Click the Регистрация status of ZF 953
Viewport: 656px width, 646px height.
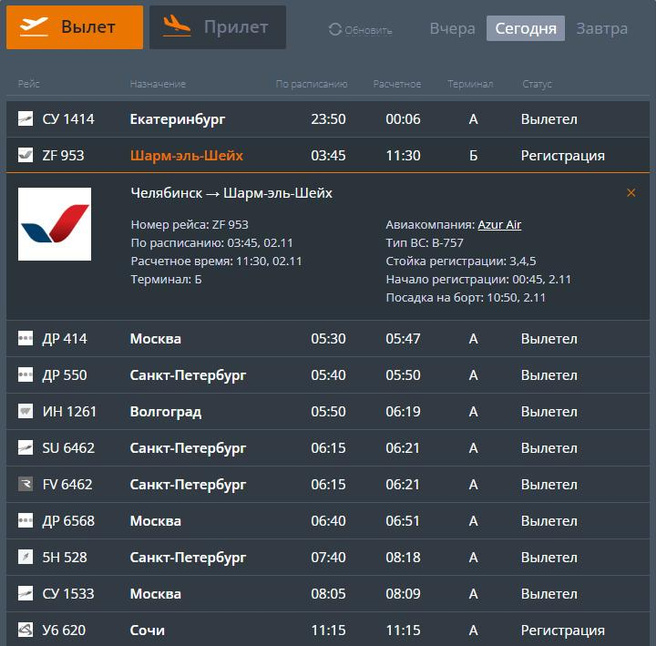click(x=563, y=155)
